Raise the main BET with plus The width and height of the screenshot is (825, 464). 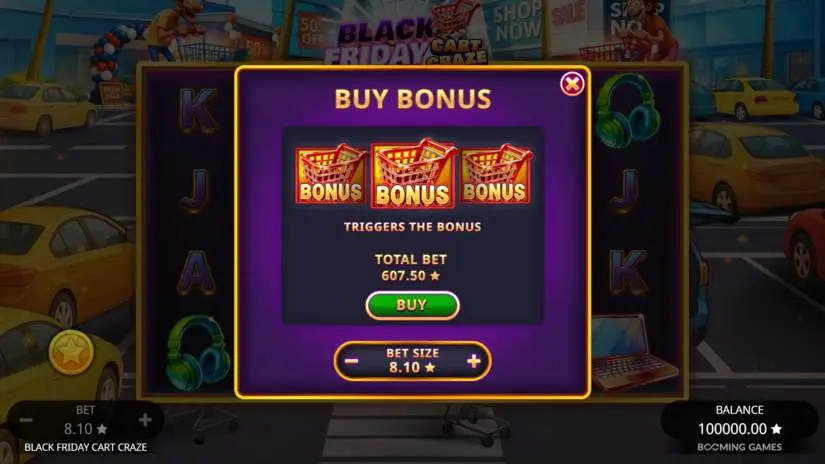click(145, 420)
